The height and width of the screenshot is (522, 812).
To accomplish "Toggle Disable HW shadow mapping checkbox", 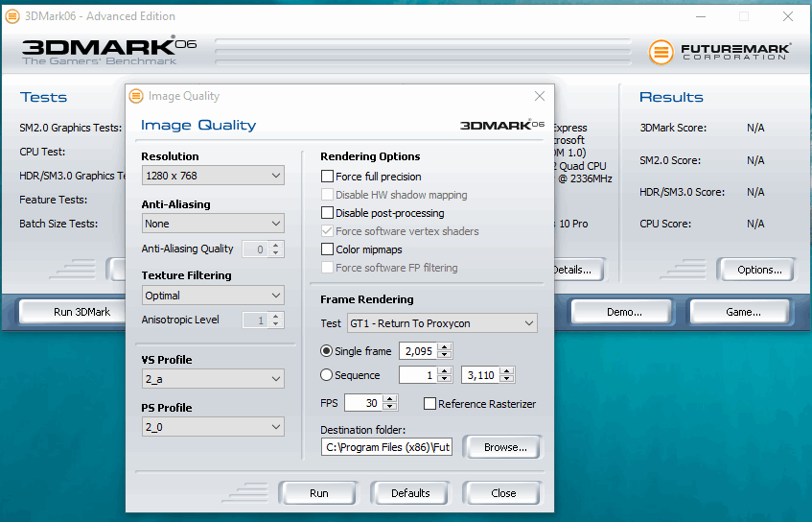I will tap(327, 195).
